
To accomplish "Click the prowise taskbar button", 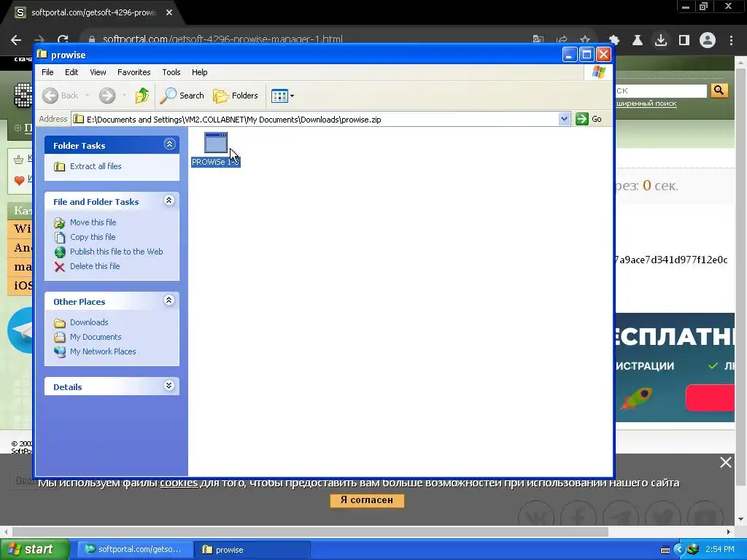I will [x=252, y=550].
